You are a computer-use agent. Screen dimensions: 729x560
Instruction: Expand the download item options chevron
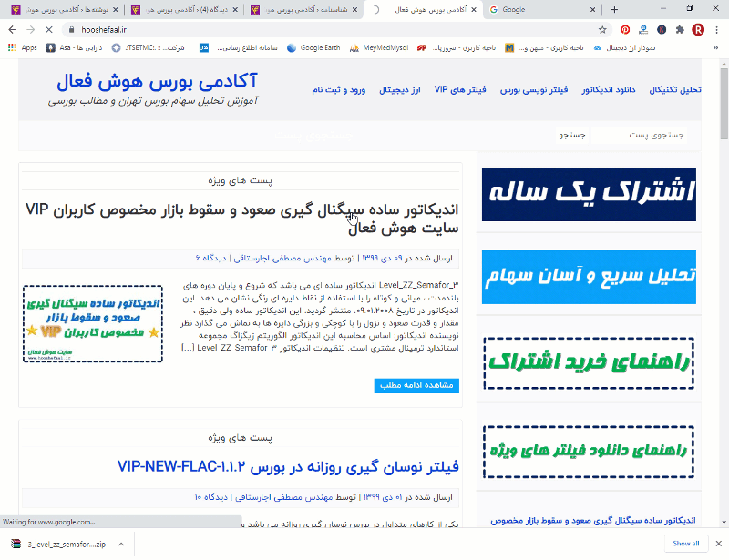pos(121,544)
